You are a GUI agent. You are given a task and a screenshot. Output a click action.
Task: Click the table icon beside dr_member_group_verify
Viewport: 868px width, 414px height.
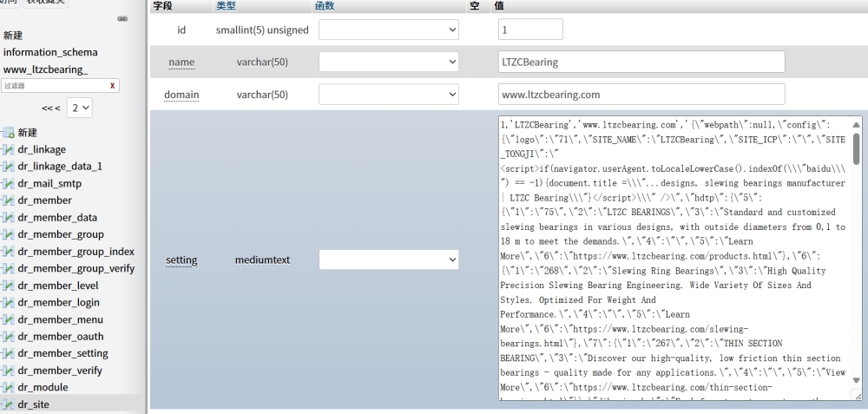tap(8, 268)
